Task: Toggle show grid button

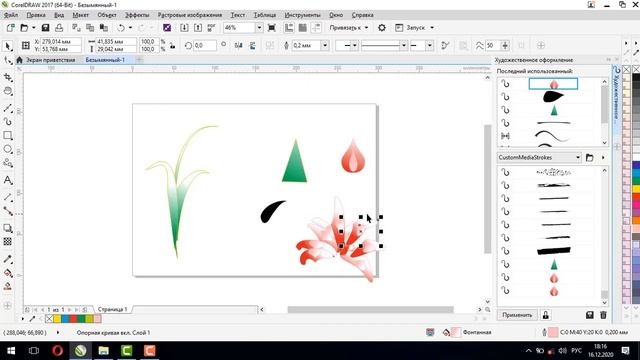Action: [x=302, y=28]
